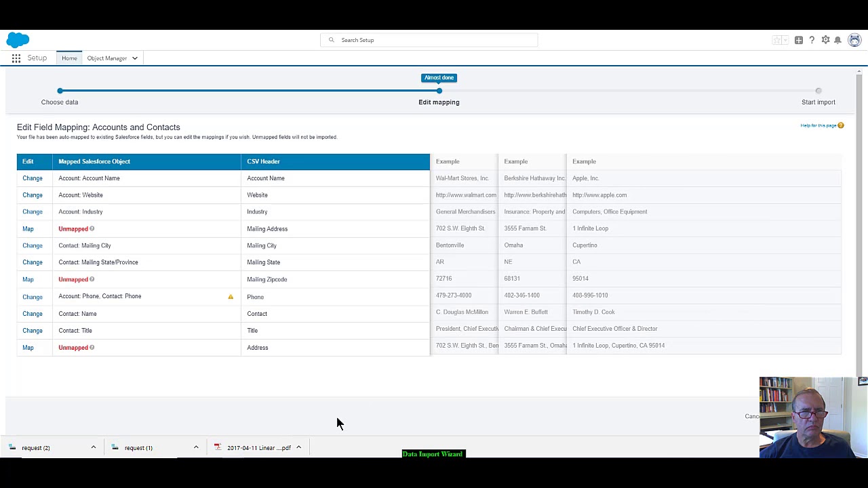Change mapping for the Phone field
Screen dimensions: 868x488
point(33,297)
